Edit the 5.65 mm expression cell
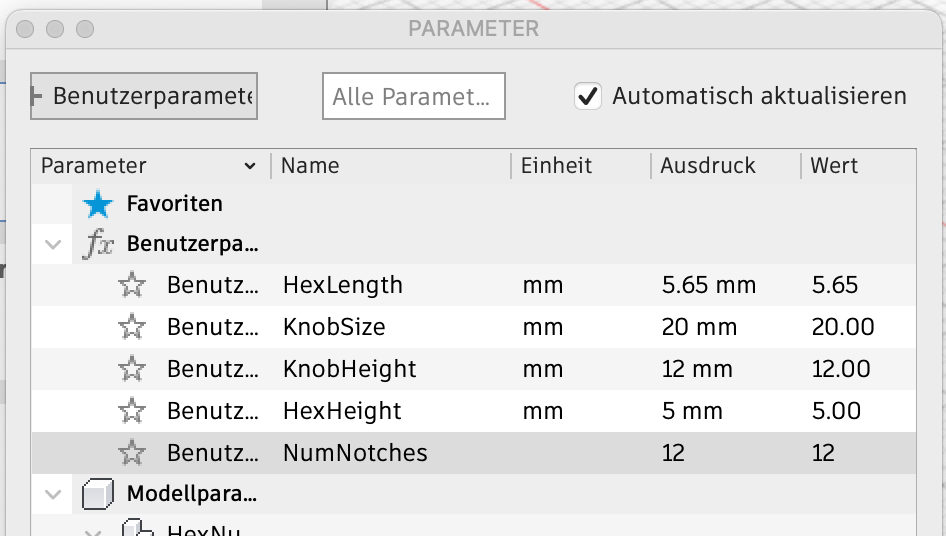The height and width of the screenshot is (536, 946). click(709, 285)
